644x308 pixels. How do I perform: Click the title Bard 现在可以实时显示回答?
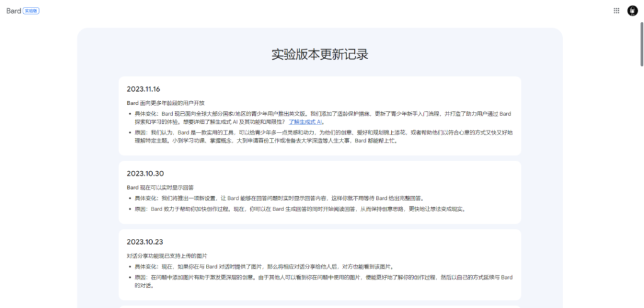160,188
